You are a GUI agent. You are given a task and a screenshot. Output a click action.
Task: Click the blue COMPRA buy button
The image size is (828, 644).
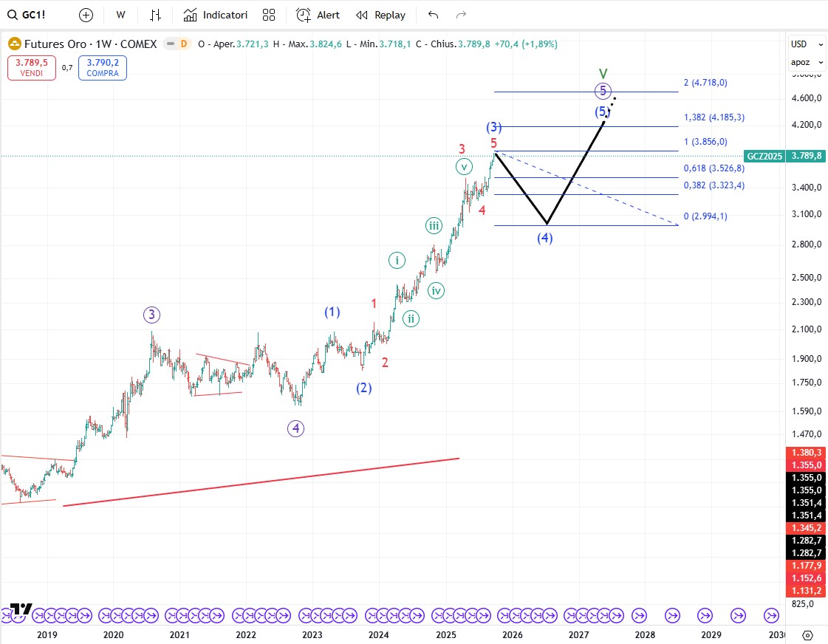102,68
